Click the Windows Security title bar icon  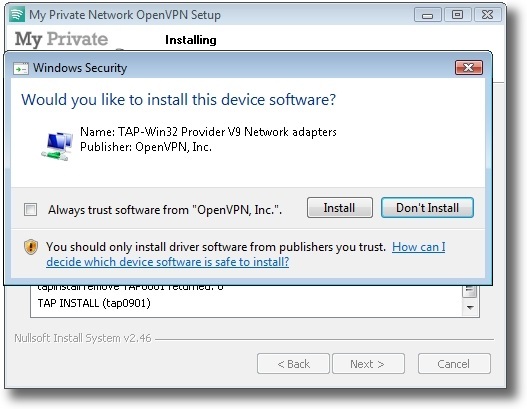pyautogui.click(x=21, y=69)
